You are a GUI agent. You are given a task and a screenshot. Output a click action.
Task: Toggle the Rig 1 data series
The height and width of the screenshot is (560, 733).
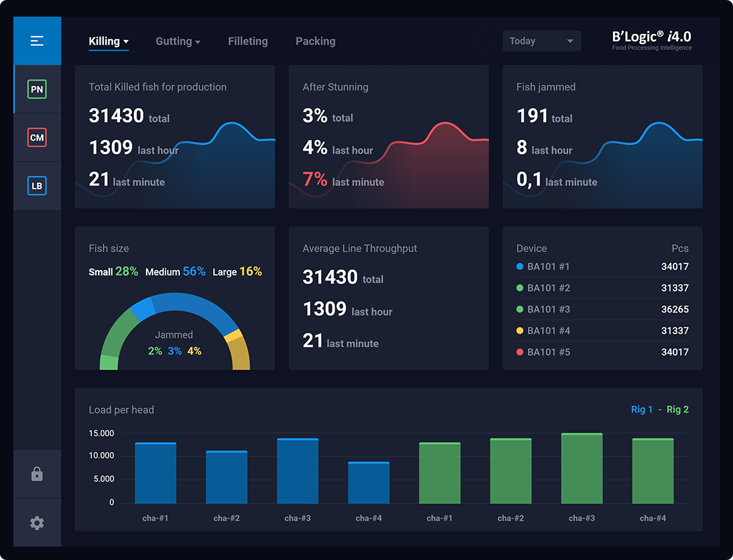642,409
